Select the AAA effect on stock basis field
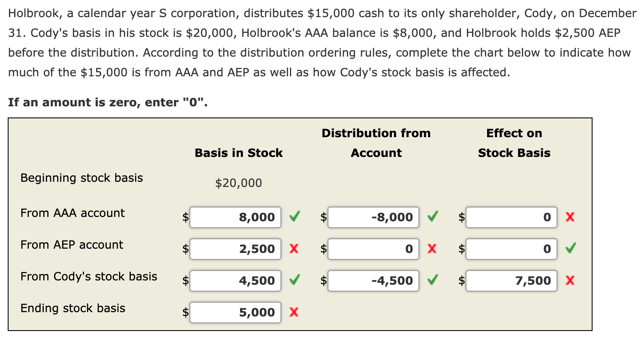644x343 pixels. tap(512, 217)
